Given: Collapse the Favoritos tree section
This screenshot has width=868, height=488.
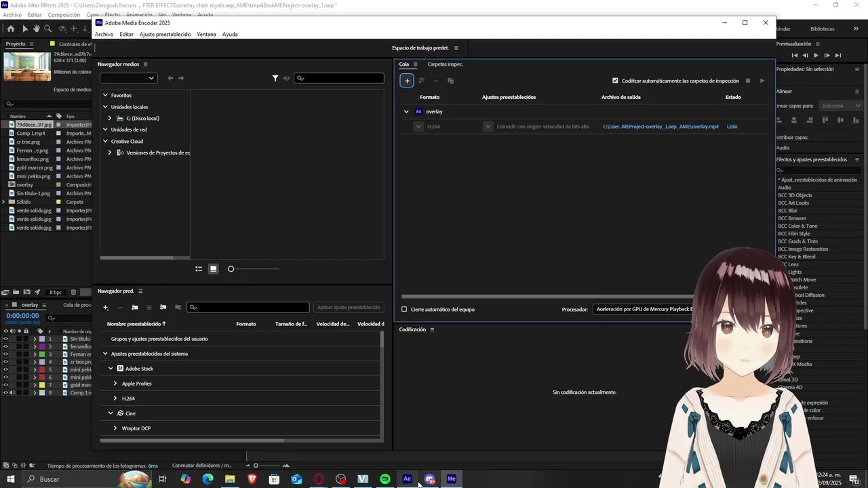Looking at the screenshot, I should [x=105, y=96].
